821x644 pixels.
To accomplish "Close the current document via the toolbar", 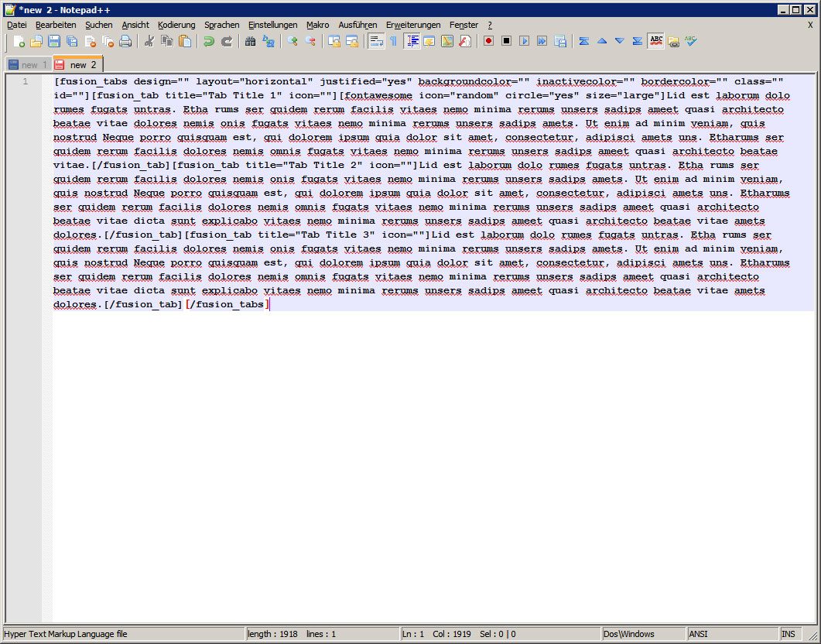I will point(90,41).
